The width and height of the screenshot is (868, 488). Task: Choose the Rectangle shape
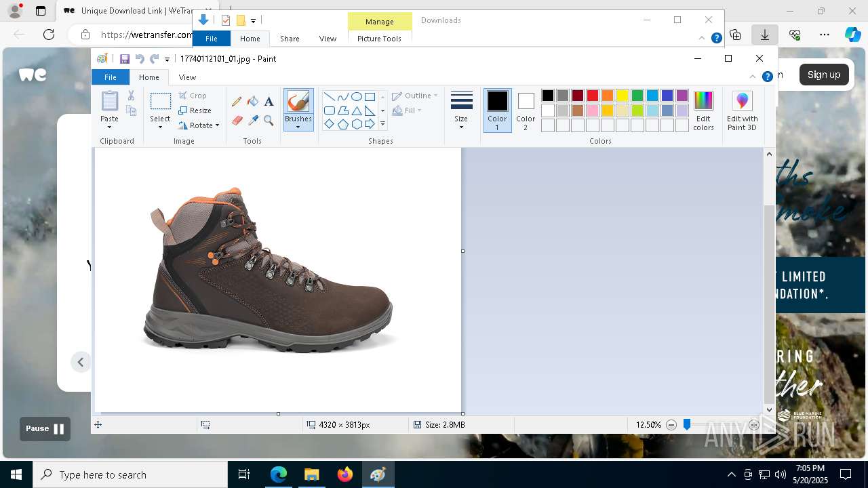[370, 96]
